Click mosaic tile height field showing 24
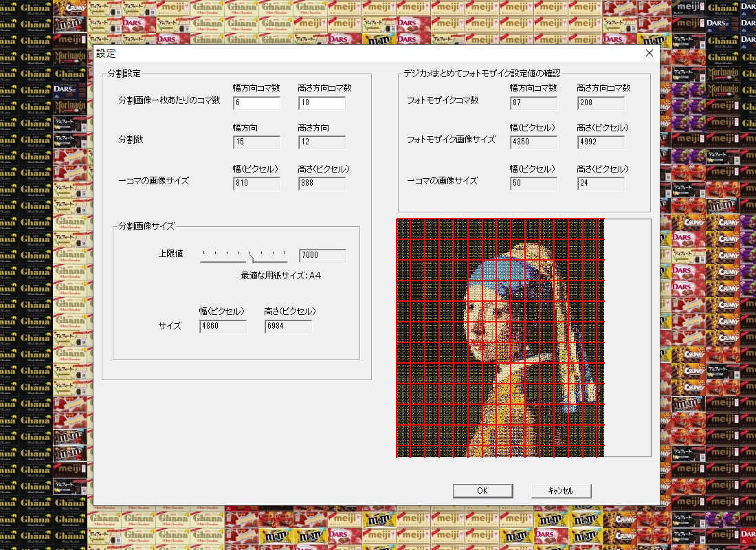Image resolution: width=756 pixels, height=550 pixels. click(x=601, y=184)
